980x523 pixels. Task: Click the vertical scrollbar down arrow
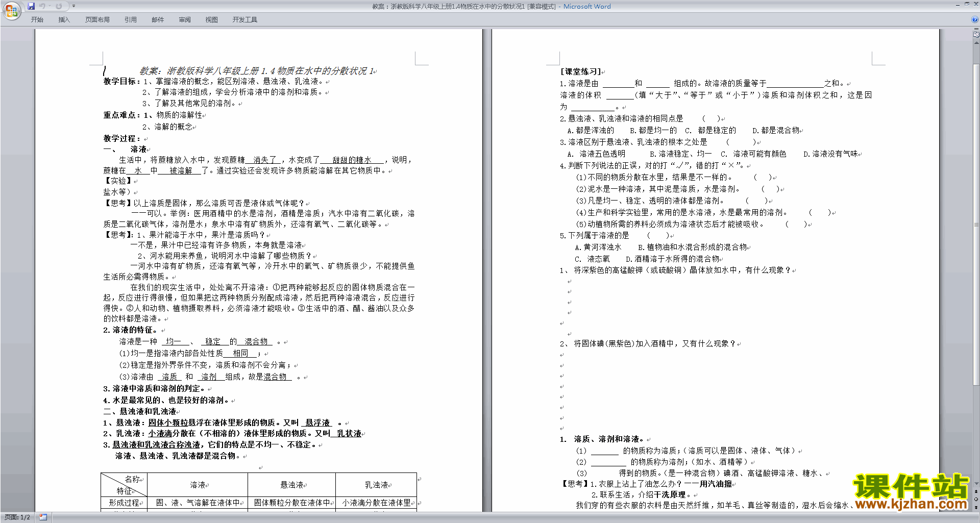(x=976, y=484)
